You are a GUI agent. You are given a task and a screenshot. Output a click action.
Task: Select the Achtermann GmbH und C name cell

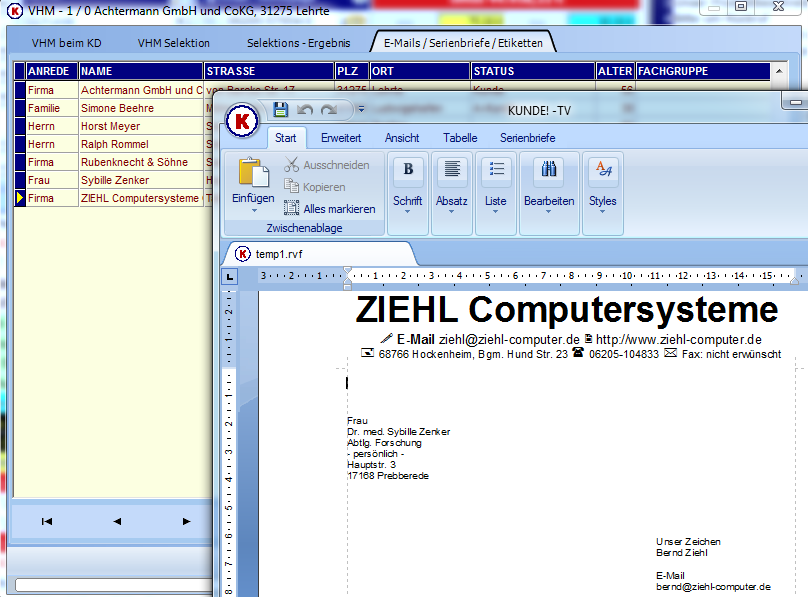pyautogui.click(x=141, y=90)
